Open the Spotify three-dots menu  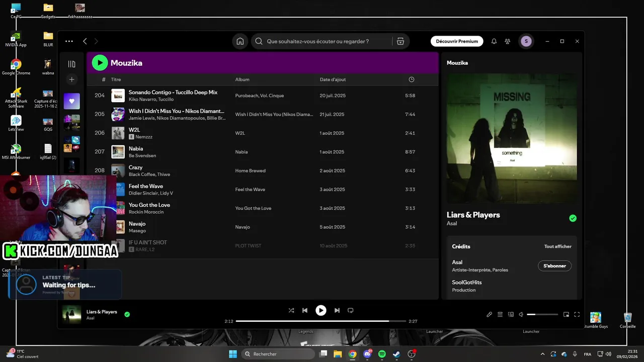click(69, 41)
